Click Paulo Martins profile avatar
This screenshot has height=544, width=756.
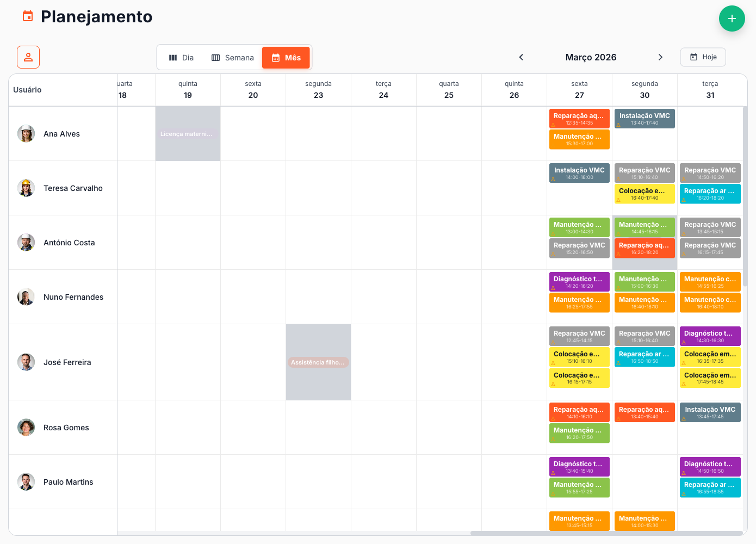(x=26, y=482)
